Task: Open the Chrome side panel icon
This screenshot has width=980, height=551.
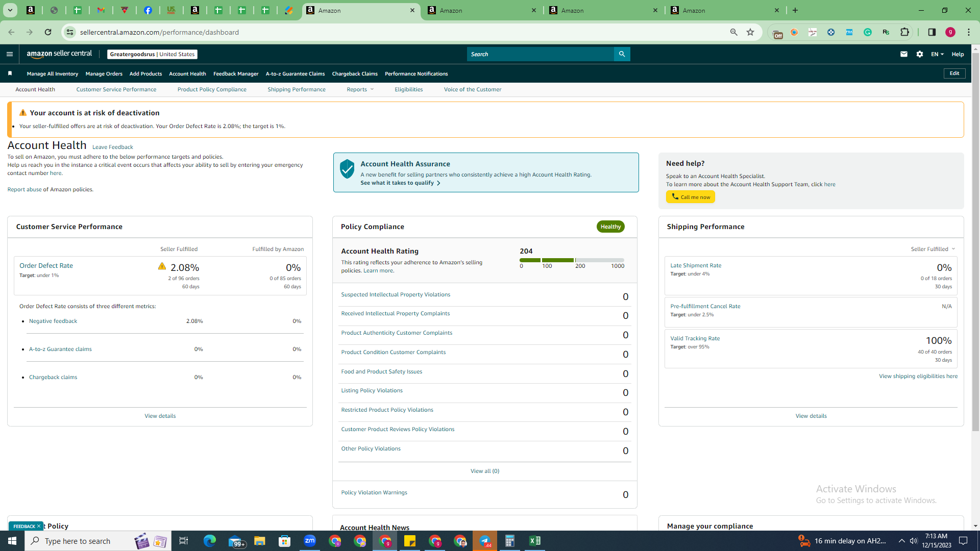Action: [x=932, y=32]
